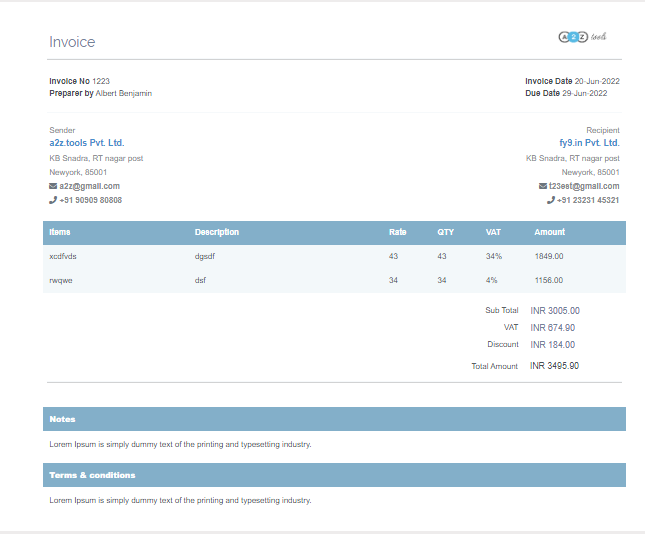645x534 pixels.
Task: Select the xcdfvds item row
Action: coord(63,257)
